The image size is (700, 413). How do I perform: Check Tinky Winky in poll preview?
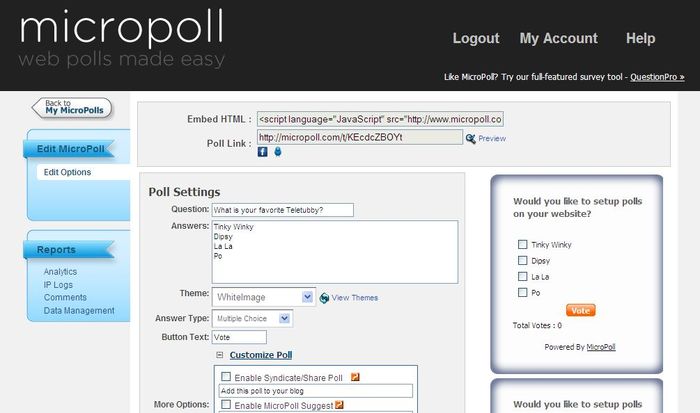point(522,244)
